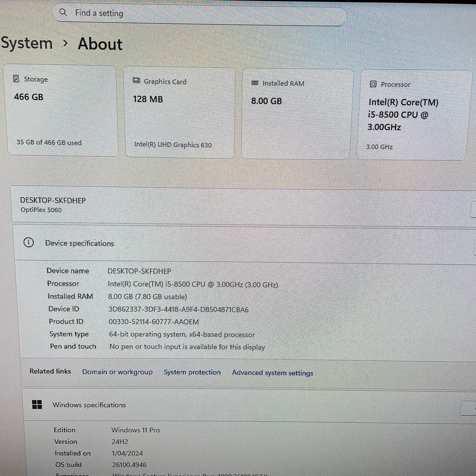Click the magnifier icon in the search bar
Screen dimensions: 476x476
(63, 13)
